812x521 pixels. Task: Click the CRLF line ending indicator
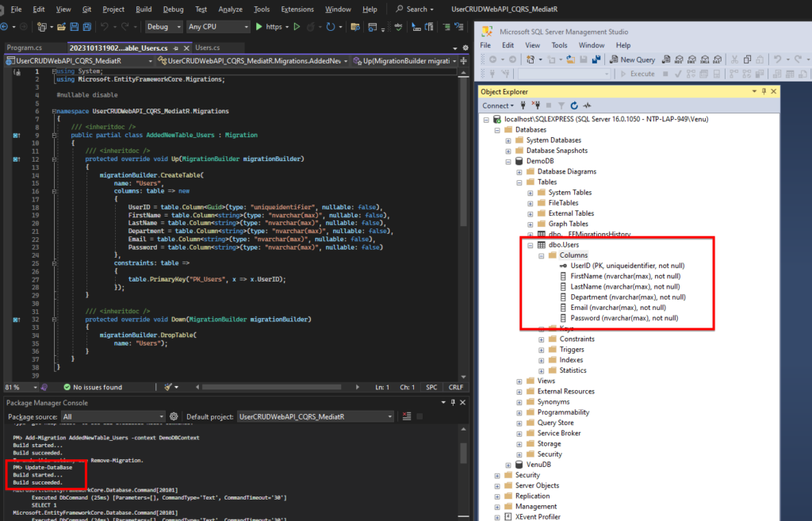(x=456, y=387)
